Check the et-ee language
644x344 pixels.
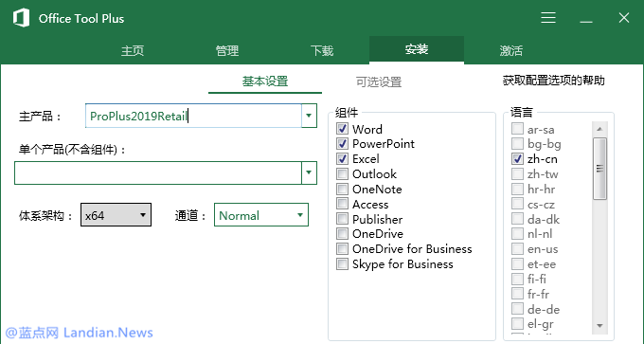tap(517, 264)
